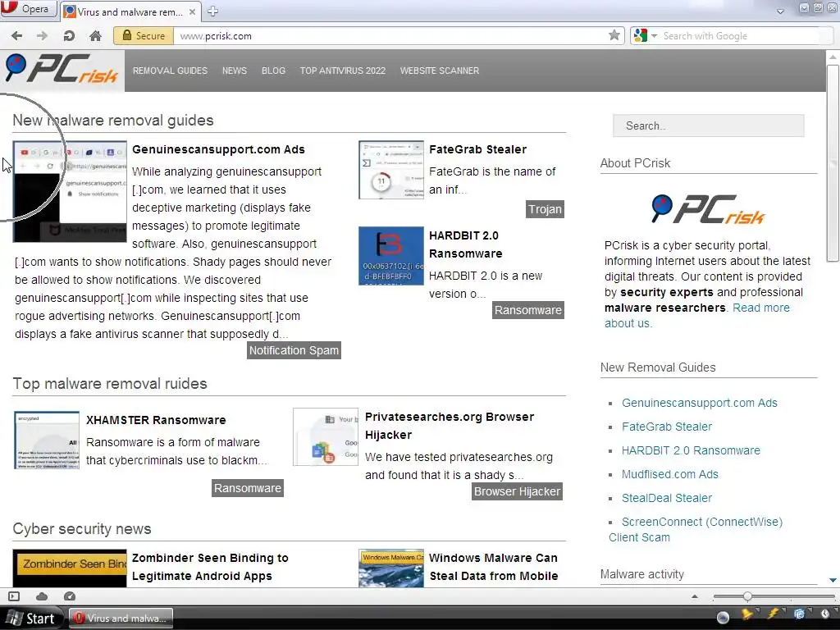Open sidebar Genuinescansupport.com Ads link
840x630 pixels.
click(x=699, y=403)
